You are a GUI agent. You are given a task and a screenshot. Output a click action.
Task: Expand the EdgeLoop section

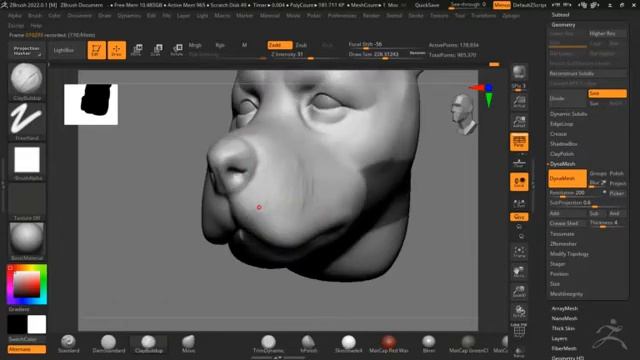coord(562,124)
